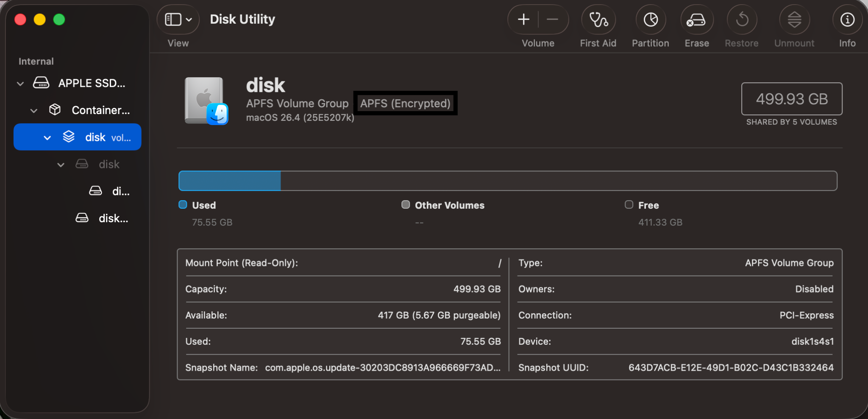Viewport: 868px width, 419px height.
Task: Run First Aid on the selected volume
Action: coord(598,20)
